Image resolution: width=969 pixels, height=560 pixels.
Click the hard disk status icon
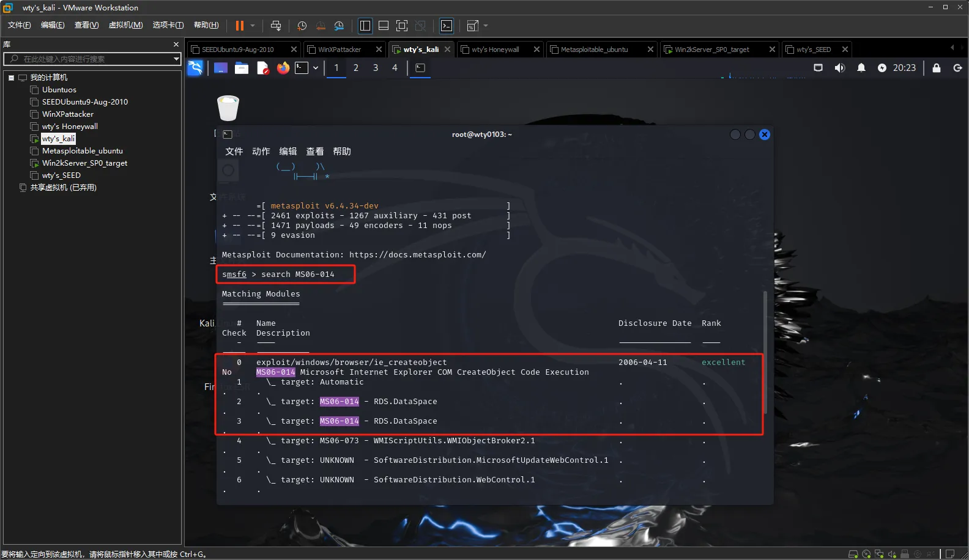[x=853, y=554]
